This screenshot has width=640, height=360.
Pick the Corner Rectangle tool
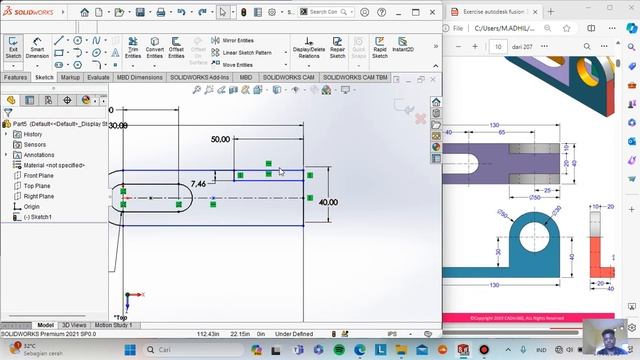[59, 53]
